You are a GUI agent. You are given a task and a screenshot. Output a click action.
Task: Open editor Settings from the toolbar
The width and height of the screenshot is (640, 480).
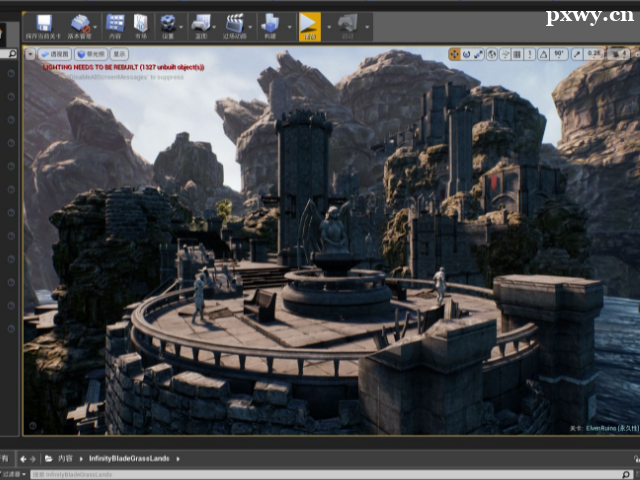click(x=168, y=23)
